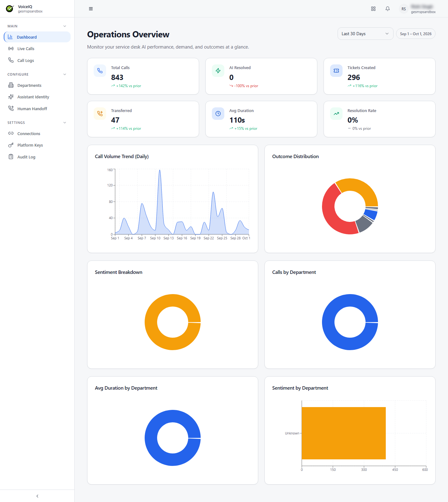This screenshot has height=502, width=448.
Task: Click the VoiceIQ logo icon
Action: 10,9
